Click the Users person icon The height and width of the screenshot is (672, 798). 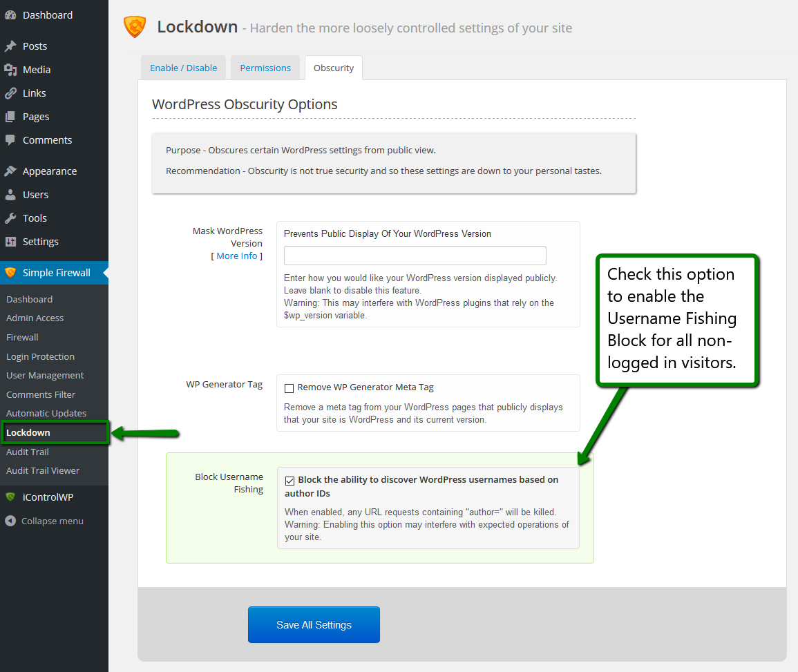[x=10, y=195]
